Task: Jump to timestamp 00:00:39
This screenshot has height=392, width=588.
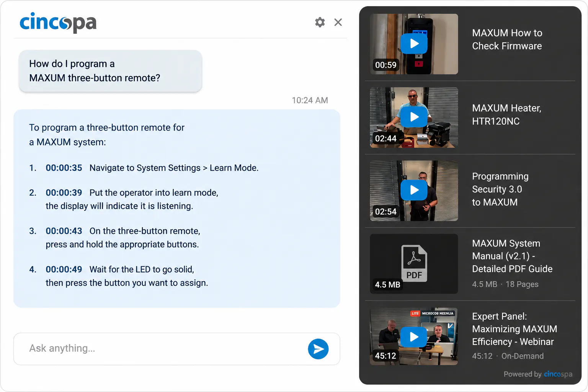Action: [64, 193]
